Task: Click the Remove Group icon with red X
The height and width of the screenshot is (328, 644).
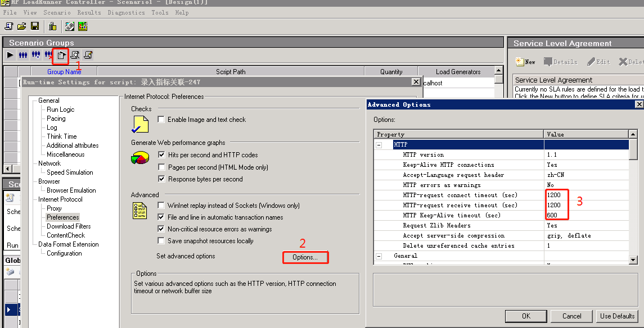Action: click(48, 54)
